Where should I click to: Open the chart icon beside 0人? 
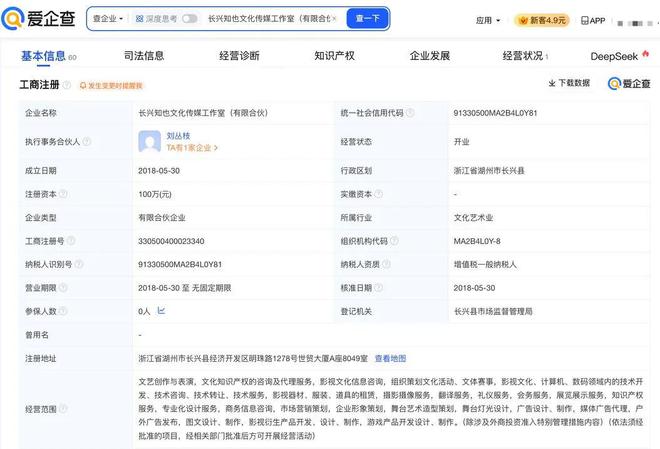click(x=161, y=311)
